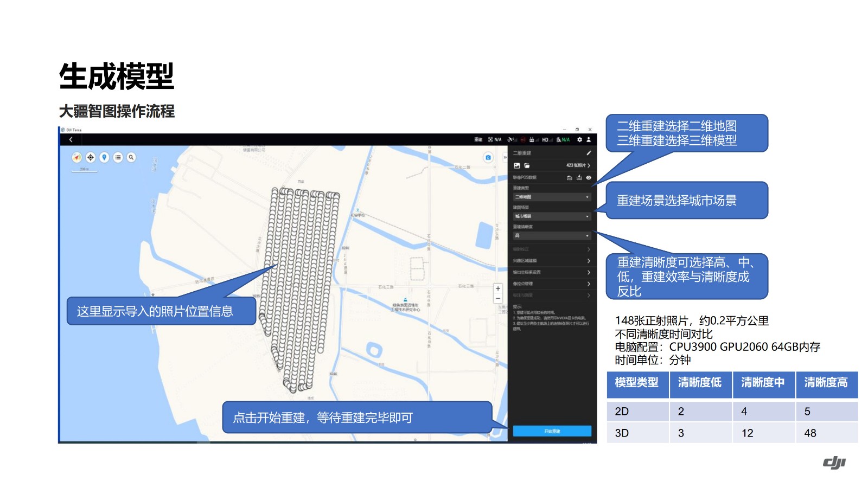Toggle the POS data eye visibility icon

coord(589,178)
